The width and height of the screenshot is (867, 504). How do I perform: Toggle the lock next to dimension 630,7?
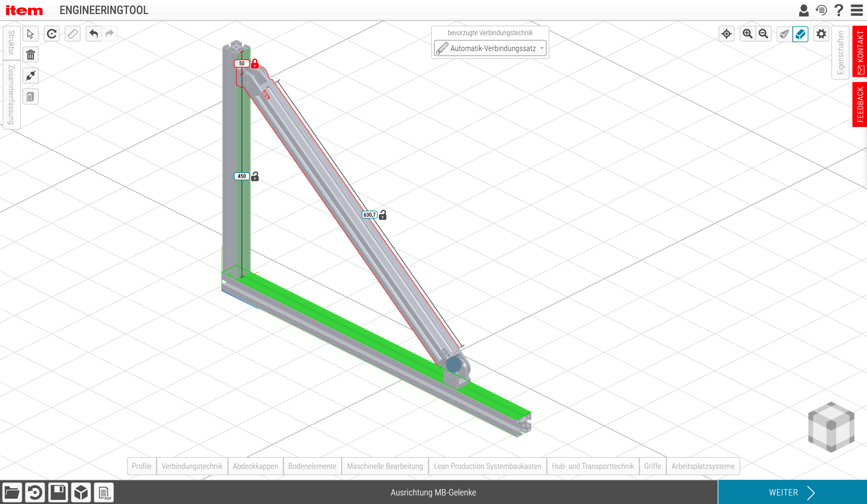pos(383,215)
